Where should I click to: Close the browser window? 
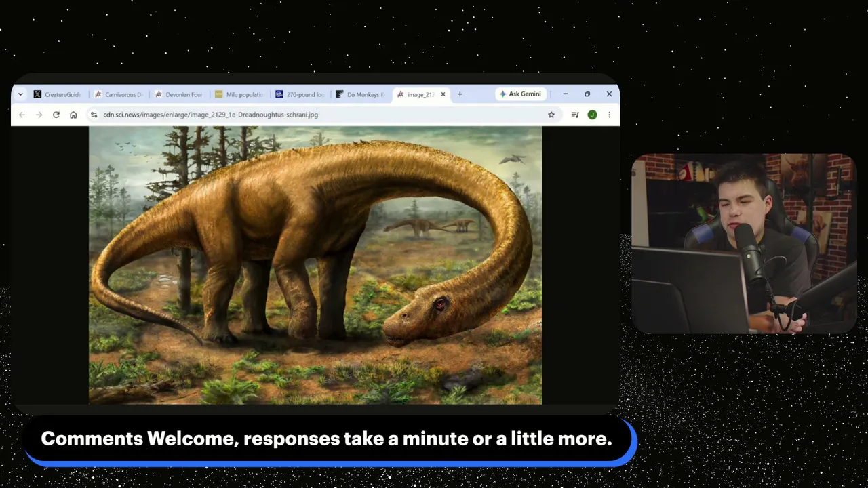(609, 94)
